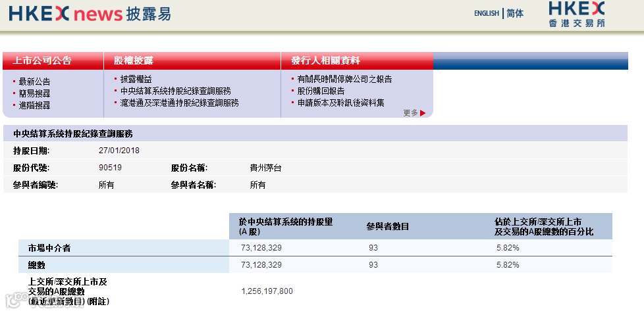The image size is (644, 313).
Task: Click the 參與者編號 label
Action: pos(36,185)
